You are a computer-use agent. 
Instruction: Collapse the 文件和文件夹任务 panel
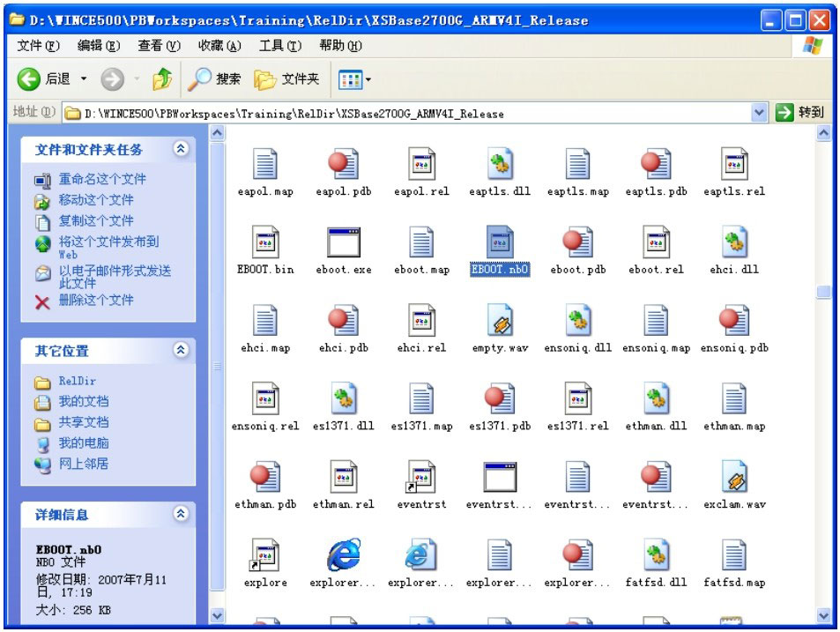click(x=181, y=148)
